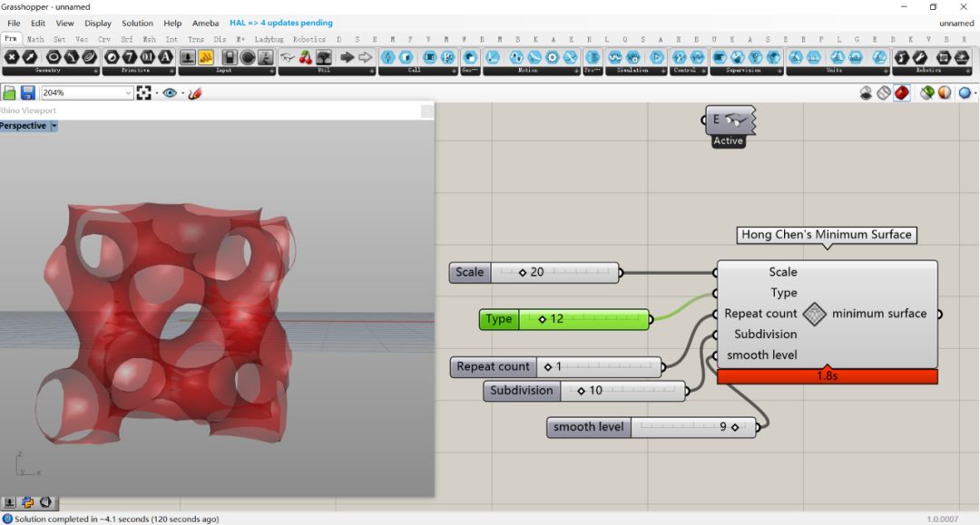This screenshot has width=980, height=525.
Task: Click the cherry icon in Util panel
Action: [305, 57]
